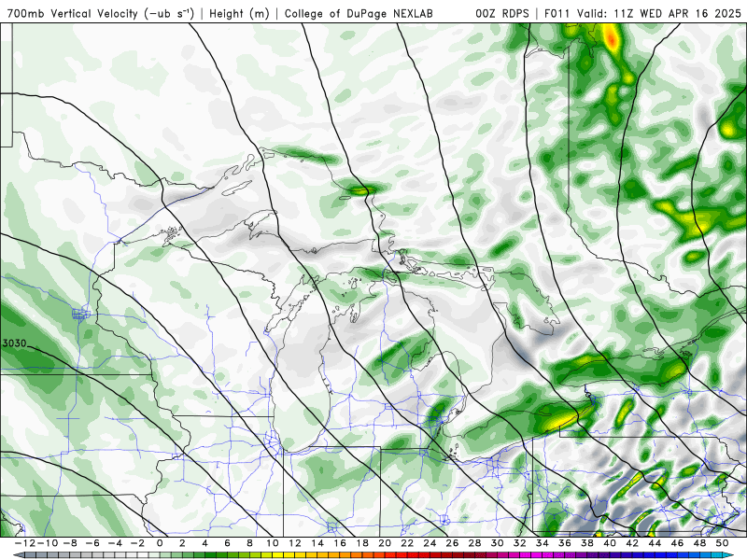Click the '3030' height contour label
747x560 pixels.
[14, 343]
